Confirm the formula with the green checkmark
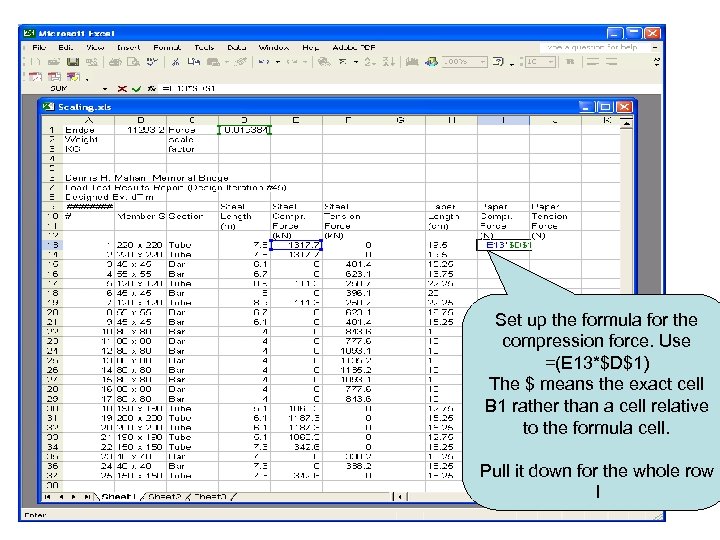The height and width of the screenshot is (540, 720). (x=136, y=89)
